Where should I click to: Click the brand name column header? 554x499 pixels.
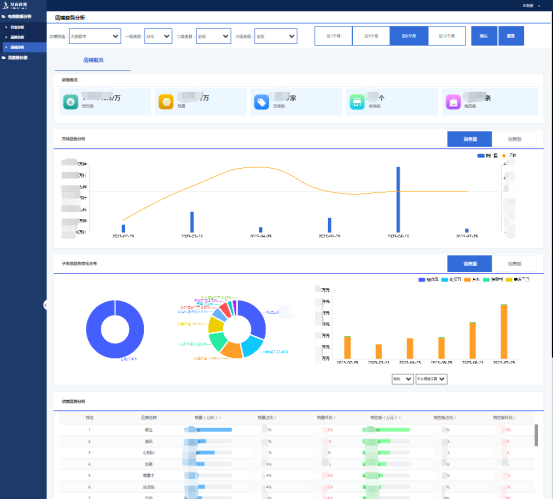(149, 418)
